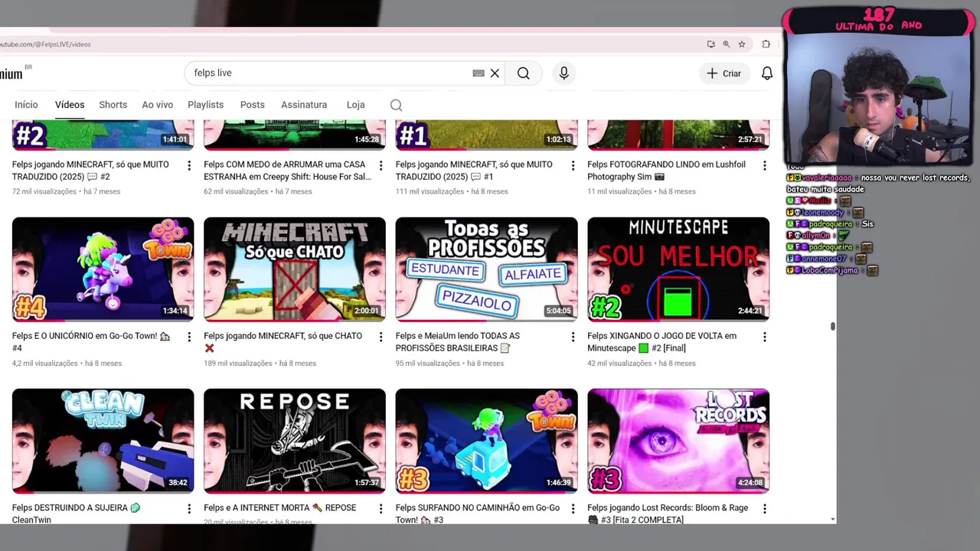Open the Criar menu
Screen dimensions: 980x551
click(724, 73)
